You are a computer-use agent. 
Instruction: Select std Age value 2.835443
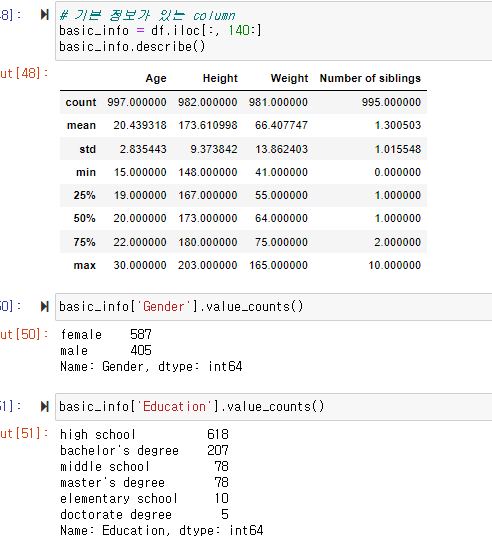(143, 149)
